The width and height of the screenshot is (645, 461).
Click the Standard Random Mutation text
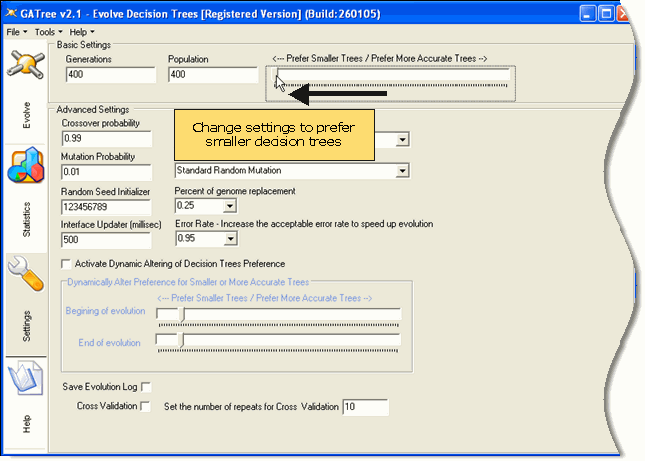(229, 170)
